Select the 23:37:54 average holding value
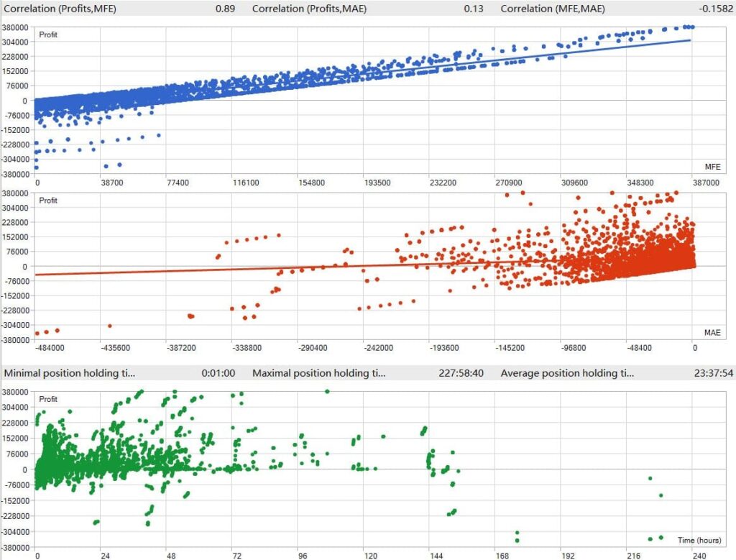 710,374
